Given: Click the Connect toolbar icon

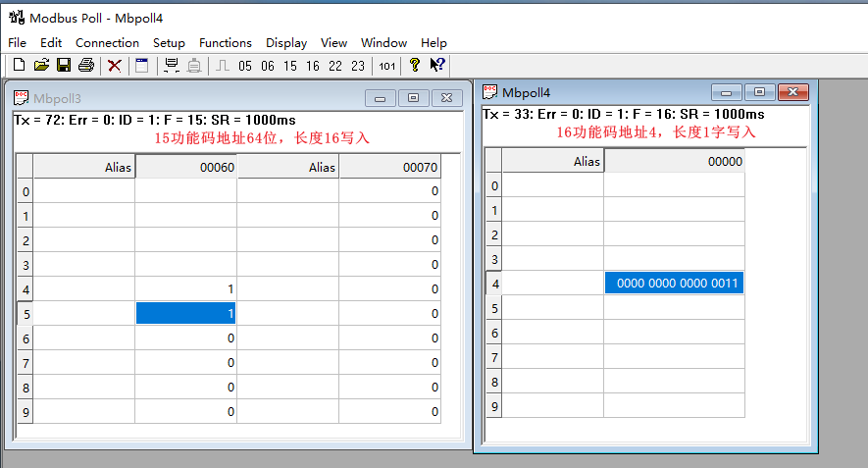Looking at the screenshot, I should (172, 66).
